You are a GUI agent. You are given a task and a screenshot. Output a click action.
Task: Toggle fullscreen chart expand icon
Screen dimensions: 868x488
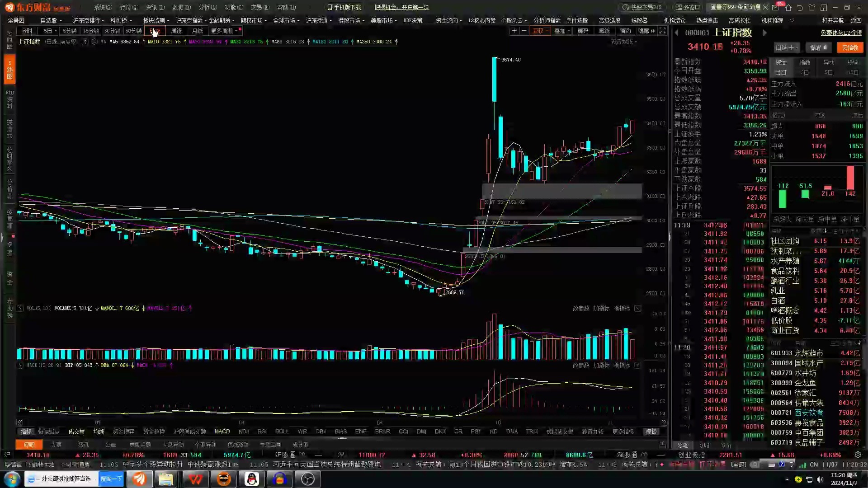(662, 31)
